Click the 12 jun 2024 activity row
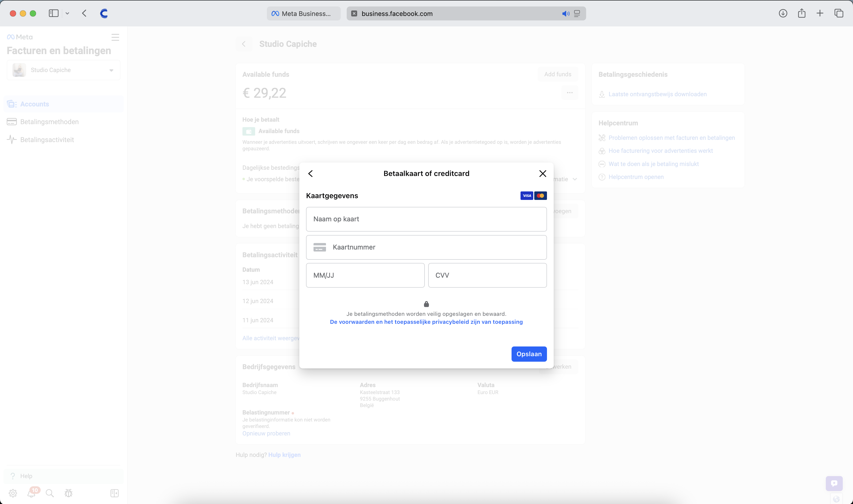This screenshot has height=504, width=853. pyautogui.click(x=258, y=301)
